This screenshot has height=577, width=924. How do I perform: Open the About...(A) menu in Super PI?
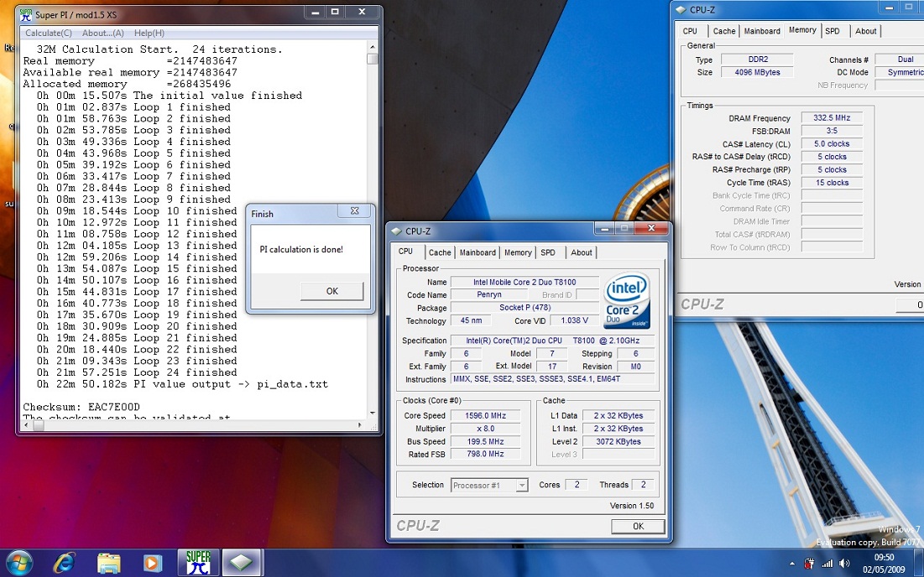[103, 33]
